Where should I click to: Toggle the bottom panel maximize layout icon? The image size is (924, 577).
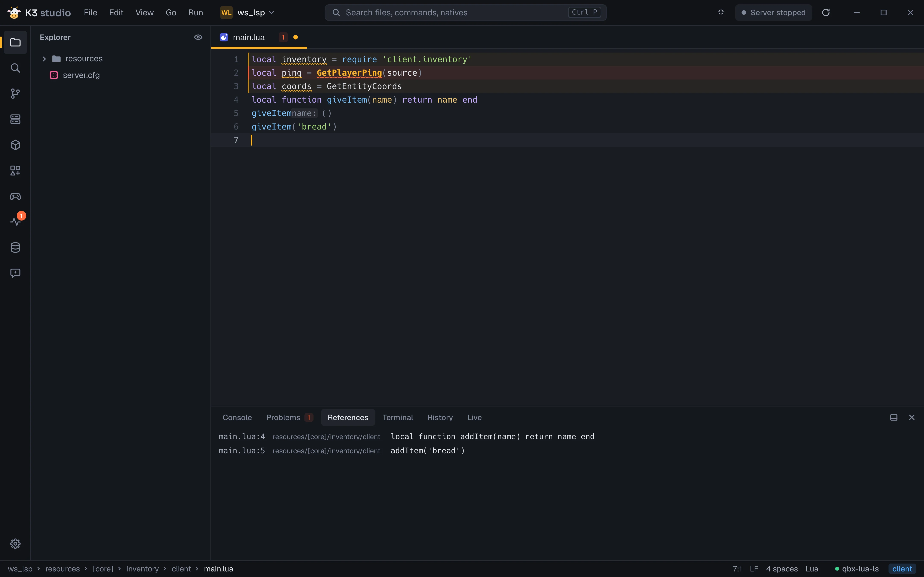894,418
